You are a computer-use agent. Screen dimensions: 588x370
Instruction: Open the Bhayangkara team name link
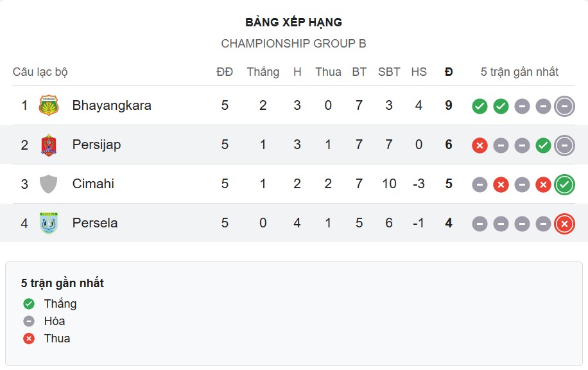tap(112, 105)
